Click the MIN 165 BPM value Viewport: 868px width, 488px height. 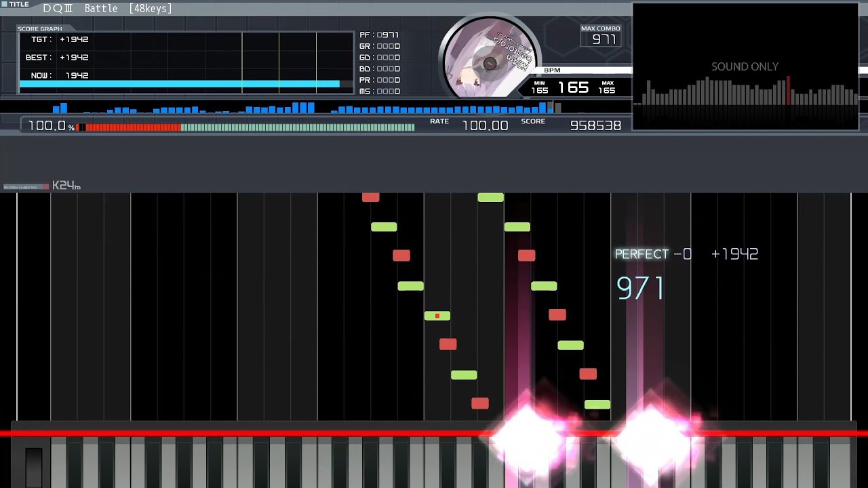pos(540,90)
